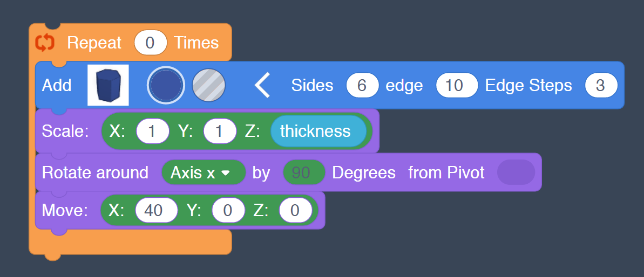Viewport: 644px width, 277px height.
Task: Click the Scale Y value field
Action: [x=220, y=131]
